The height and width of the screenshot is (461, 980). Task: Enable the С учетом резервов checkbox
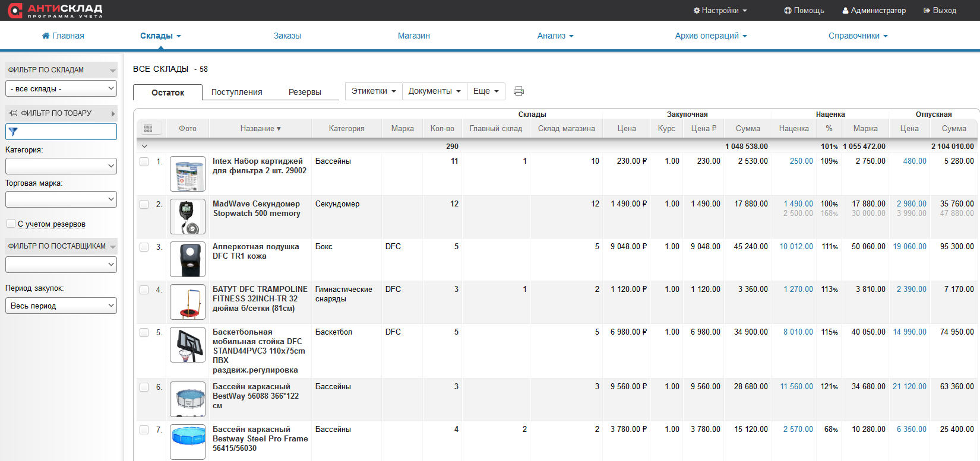[11, 224]
